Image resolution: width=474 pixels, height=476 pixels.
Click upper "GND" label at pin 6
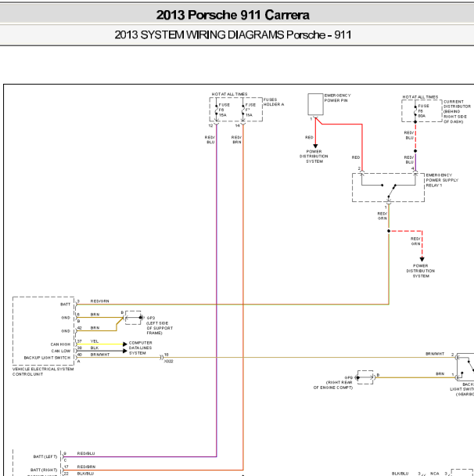(66, 318)
